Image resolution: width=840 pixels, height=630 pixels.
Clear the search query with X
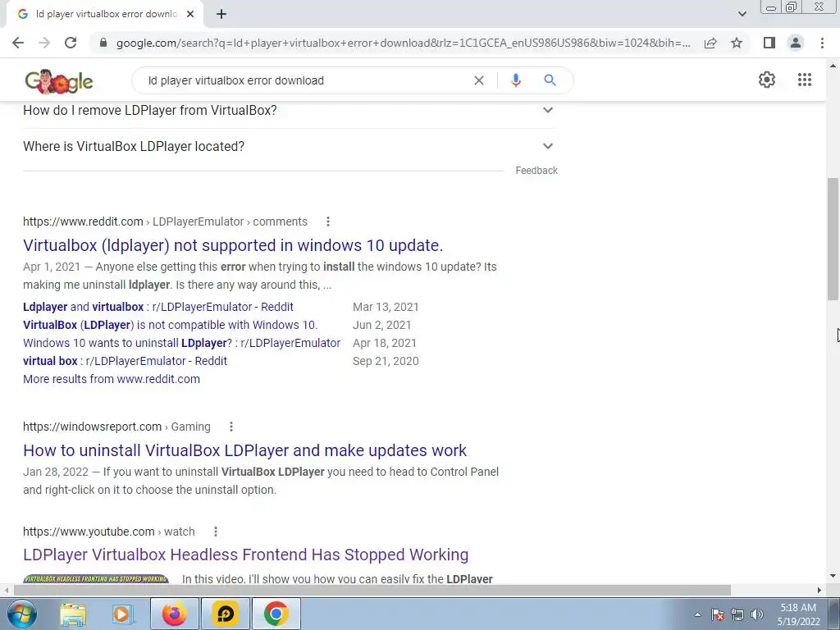pos(479,80)
